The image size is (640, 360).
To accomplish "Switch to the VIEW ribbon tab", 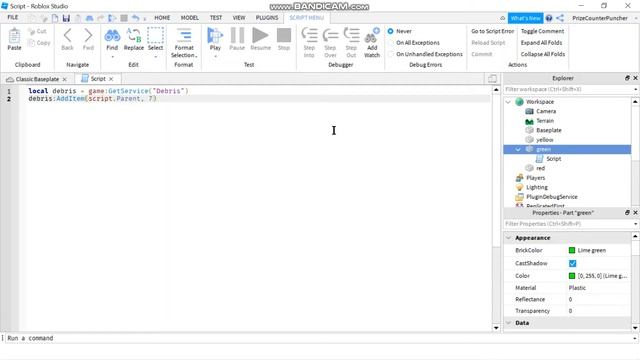I will click(x=239, y=18).
